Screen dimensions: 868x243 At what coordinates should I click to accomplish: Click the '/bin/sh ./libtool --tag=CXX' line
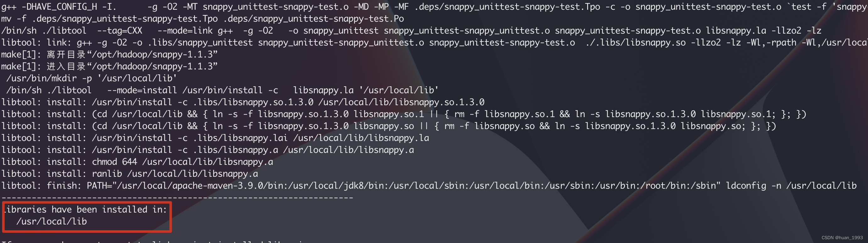[x=411, y=31]
